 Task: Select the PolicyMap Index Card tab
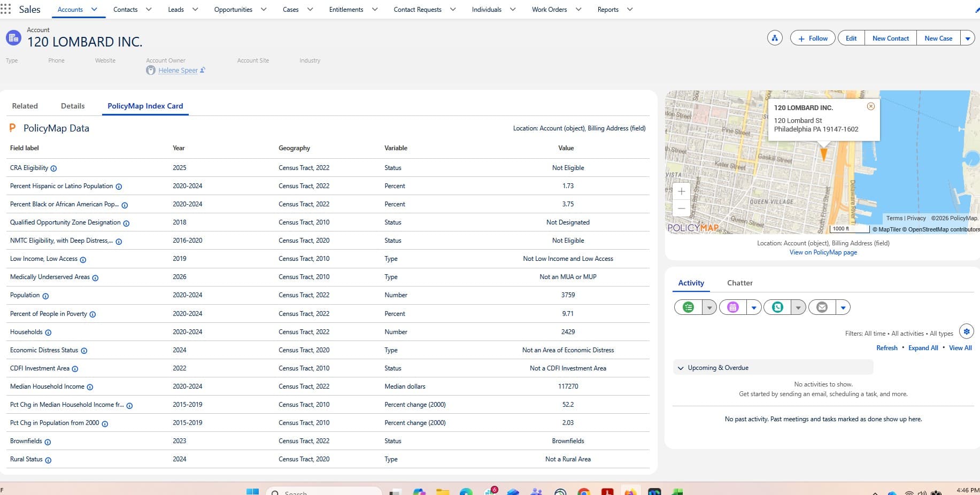(145, 106)
